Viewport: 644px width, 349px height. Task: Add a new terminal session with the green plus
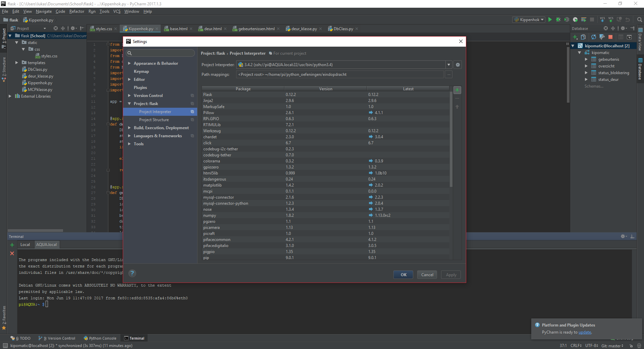pos(12,245)
